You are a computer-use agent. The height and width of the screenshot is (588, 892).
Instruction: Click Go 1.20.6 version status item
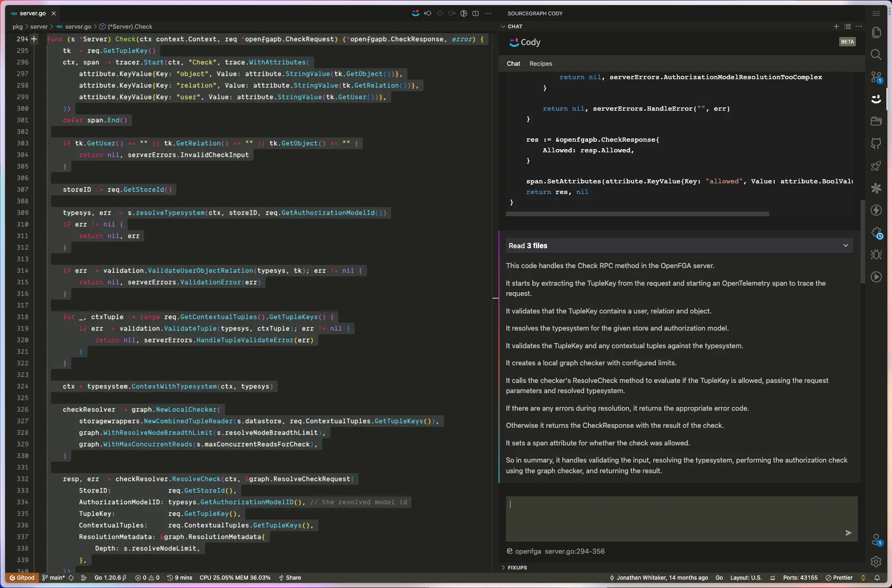point(110,578)
